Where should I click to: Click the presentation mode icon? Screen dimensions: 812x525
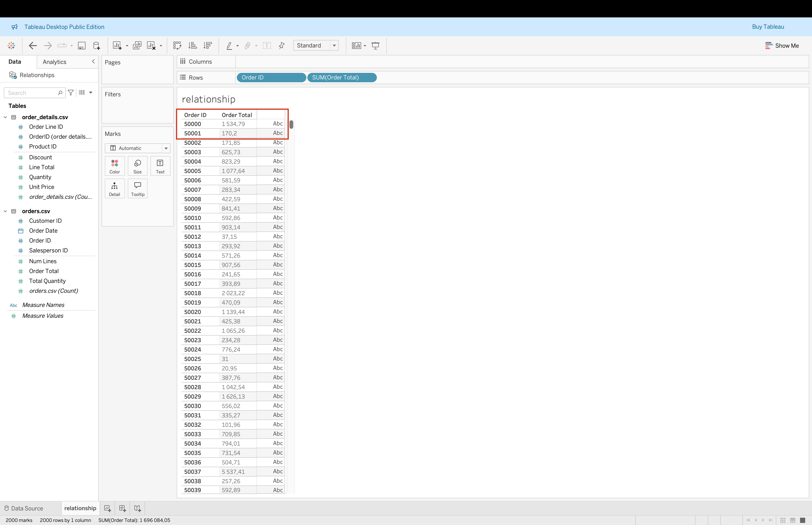click(x=375, y=46)
